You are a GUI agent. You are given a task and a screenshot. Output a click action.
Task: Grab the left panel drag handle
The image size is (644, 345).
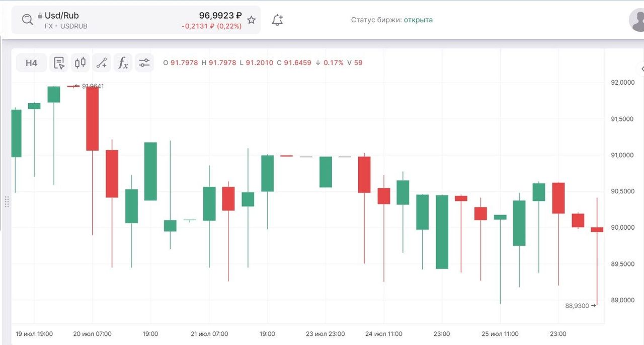7,201
